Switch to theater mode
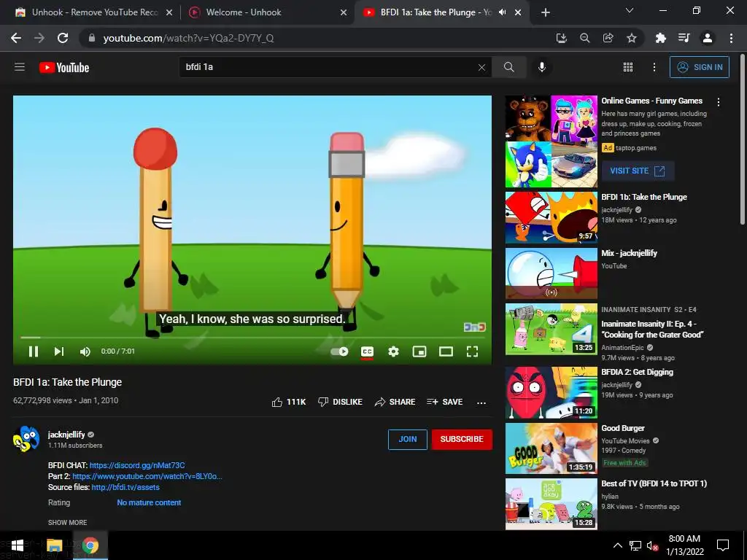Image resolution: width=747 pixels, height=560 pixels. point(446,351)
